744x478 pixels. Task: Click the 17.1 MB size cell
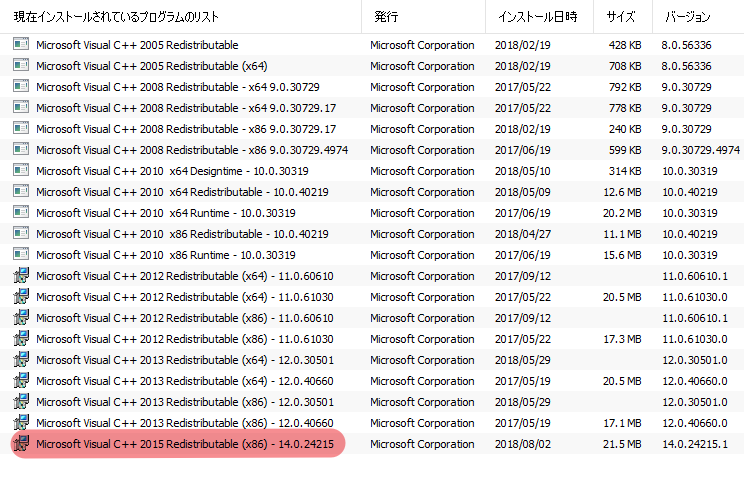pyautogui.click(x=622, y=423)
